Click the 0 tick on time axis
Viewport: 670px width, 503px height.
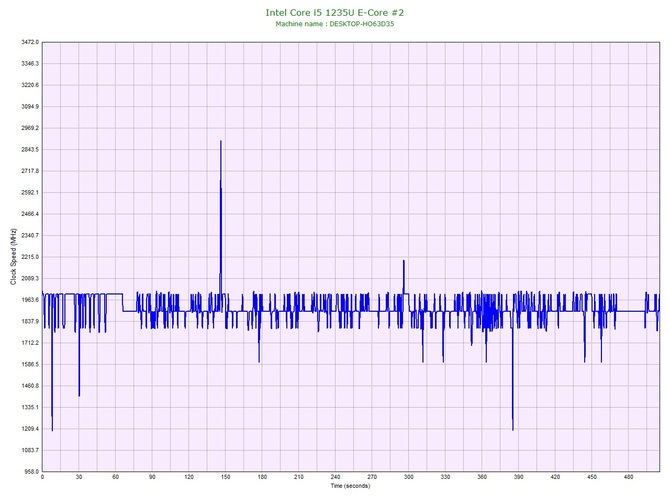click(42, 477)
